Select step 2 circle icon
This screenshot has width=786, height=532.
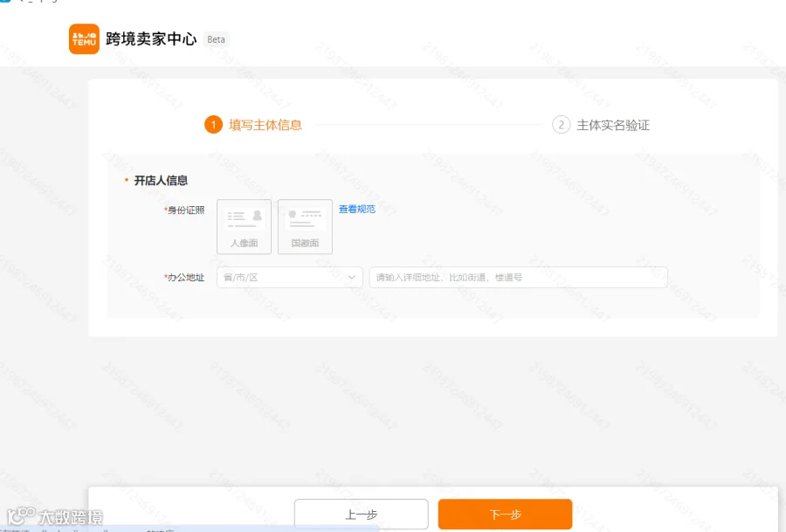point(561,125)
